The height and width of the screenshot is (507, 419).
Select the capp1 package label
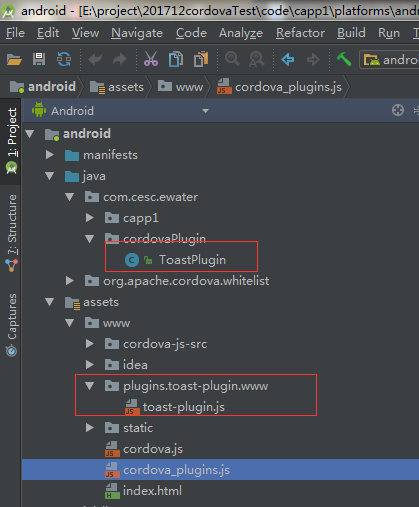click(x=141, y=218)
